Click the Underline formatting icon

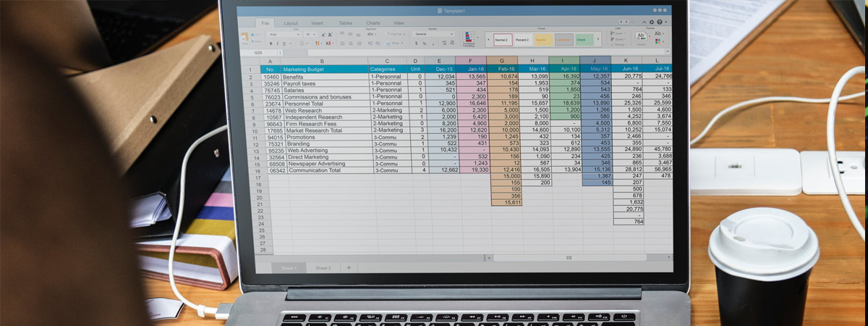(284, 43)
